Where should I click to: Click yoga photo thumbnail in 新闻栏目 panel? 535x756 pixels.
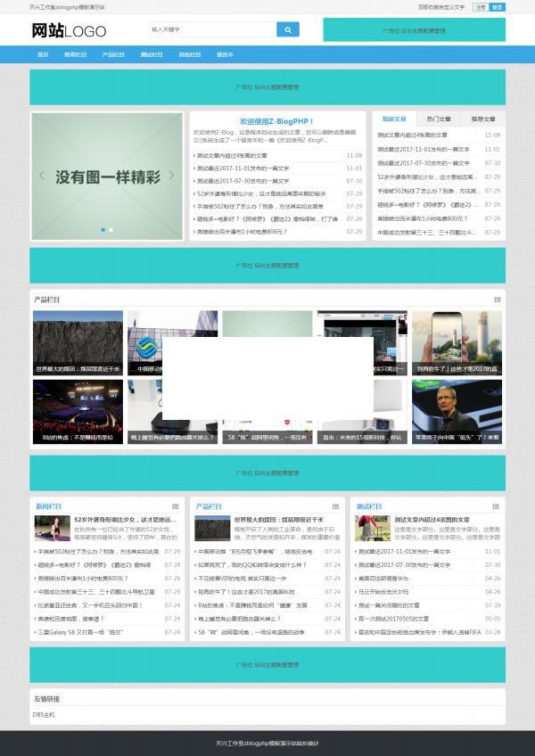coord(53,528)
